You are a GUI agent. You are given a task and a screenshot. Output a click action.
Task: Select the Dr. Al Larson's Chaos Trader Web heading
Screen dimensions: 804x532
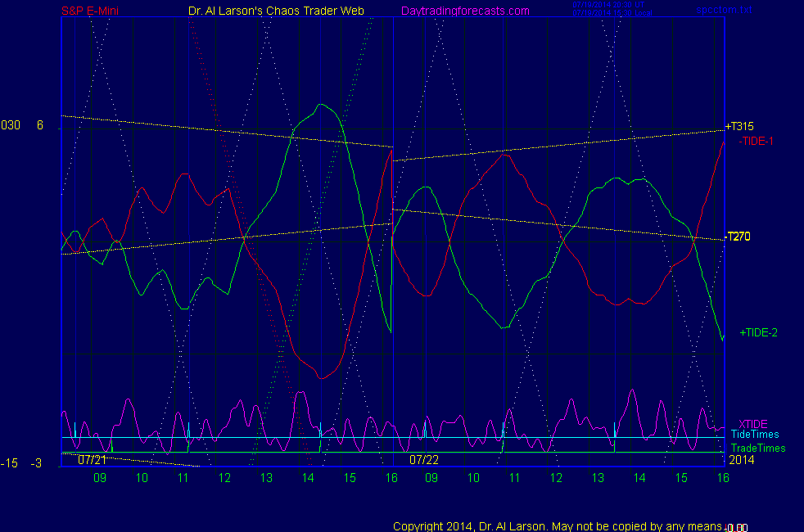point(277,11)
